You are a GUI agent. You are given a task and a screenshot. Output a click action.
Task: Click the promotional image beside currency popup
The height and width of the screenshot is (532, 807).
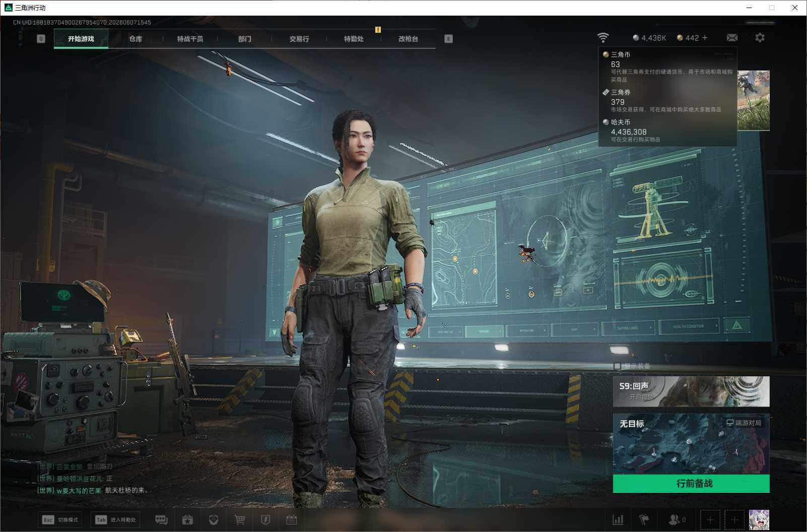[x=754, y=101]
